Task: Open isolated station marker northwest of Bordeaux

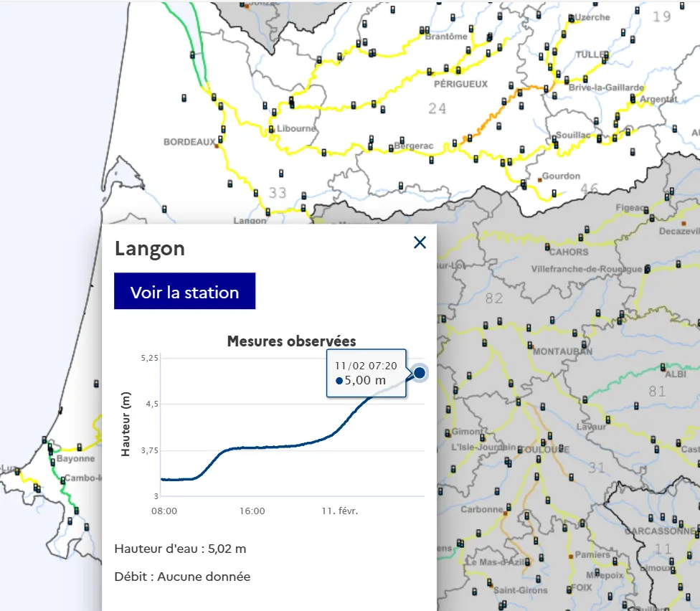Action: tap(183, 98)
